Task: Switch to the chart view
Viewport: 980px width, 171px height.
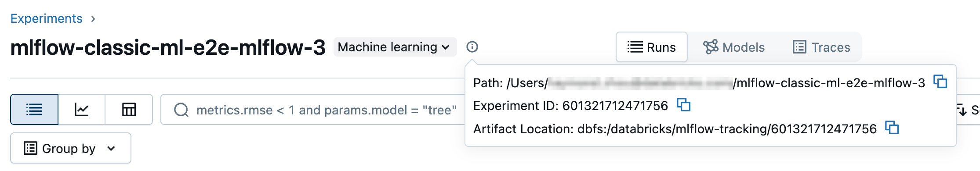Action: click(x=82, y=109)
